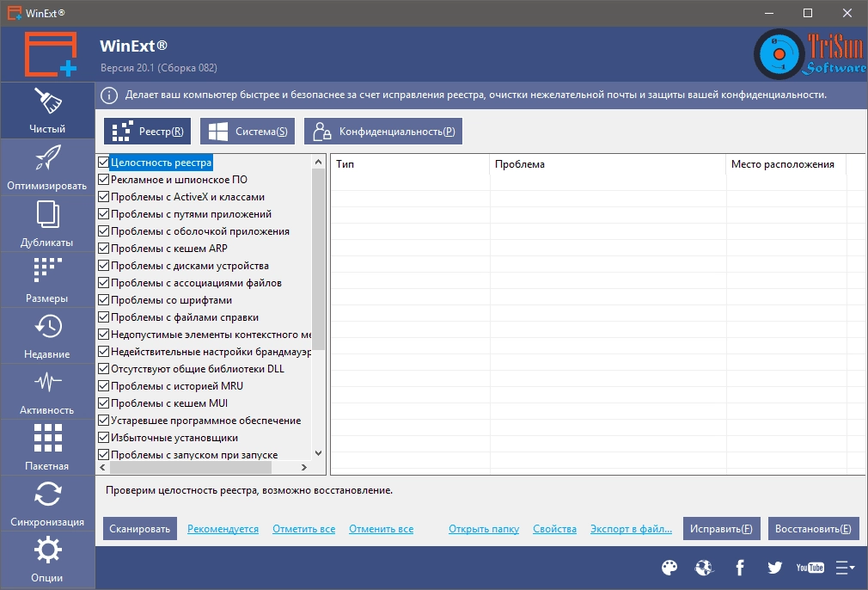Switch to the Система(S) tab
Viewport: 868px width, 590px height.
(x=248, y=132)
